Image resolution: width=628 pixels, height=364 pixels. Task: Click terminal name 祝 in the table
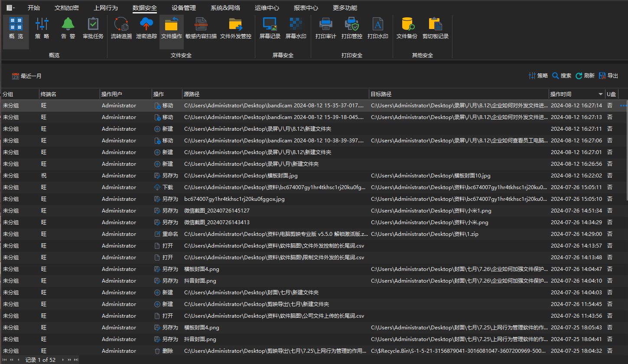click(x=44, y=176)
